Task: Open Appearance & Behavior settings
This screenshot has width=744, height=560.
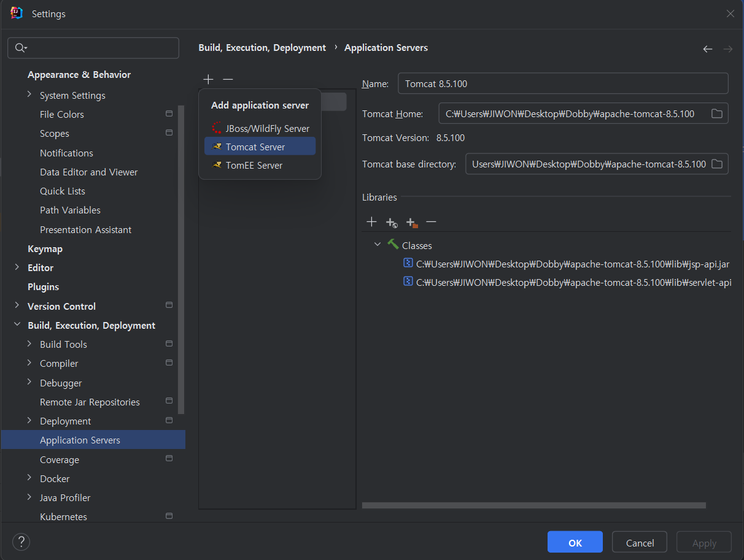Action: (x=79, y=74)
